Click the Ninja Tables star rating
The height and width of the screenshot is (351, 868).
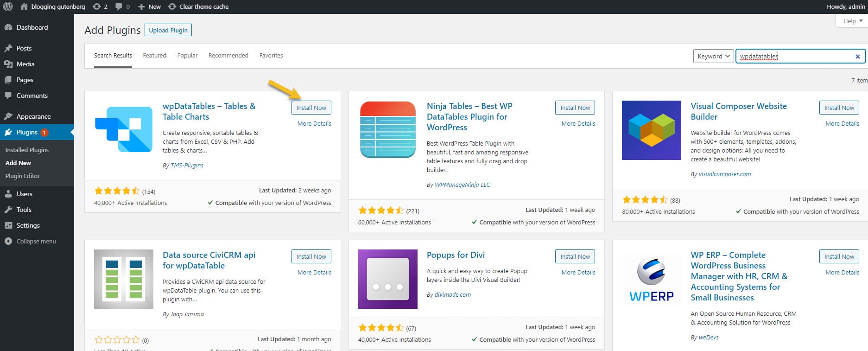coord(381,211)
